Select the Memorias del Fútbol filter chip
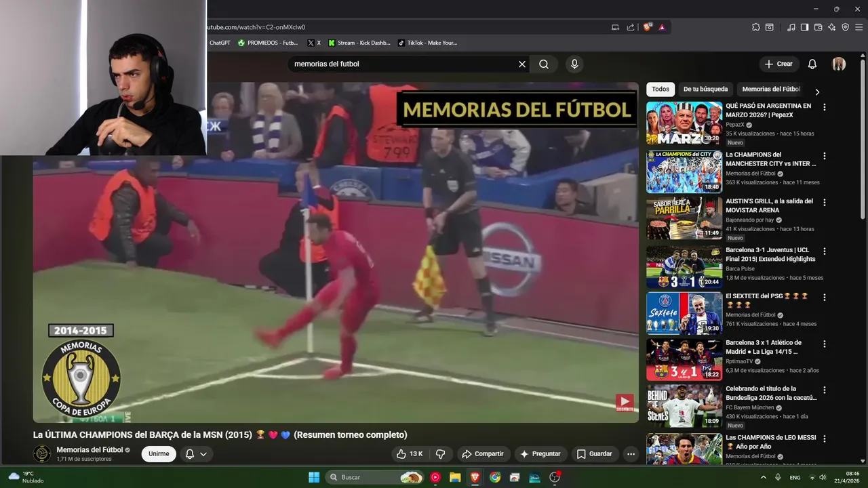Viewport: 868px width, 488px height. (771, 89)
